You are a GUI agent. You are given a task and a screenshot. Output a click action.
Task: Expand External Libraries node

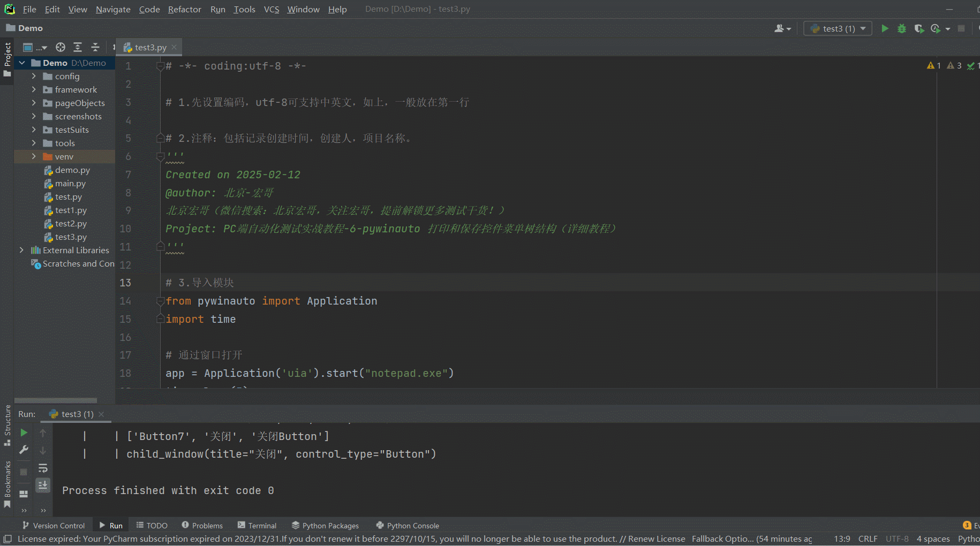pyautogui.click(x=21, y=250)
